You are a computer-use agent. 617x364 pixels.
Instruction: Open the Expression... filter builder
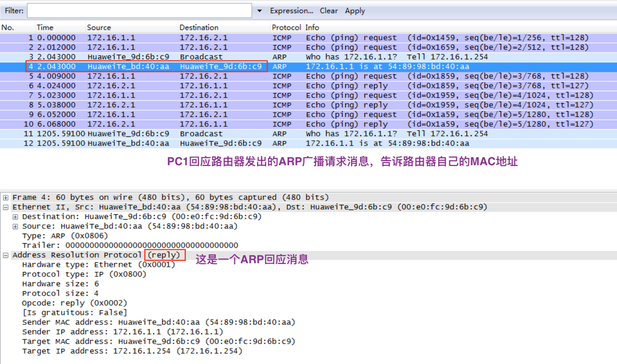point(291,11)
